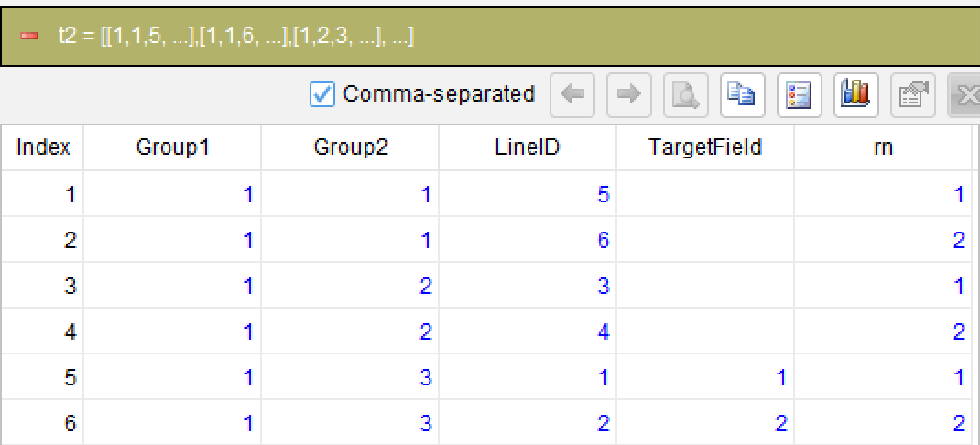Select the Group2 column header

click(349, 147)
